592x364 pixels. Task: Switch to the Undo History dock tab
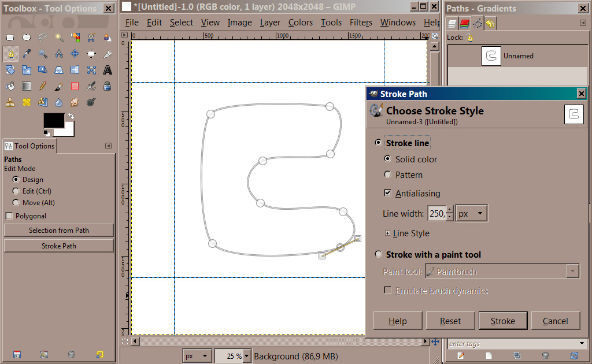[x=490, y=24]
